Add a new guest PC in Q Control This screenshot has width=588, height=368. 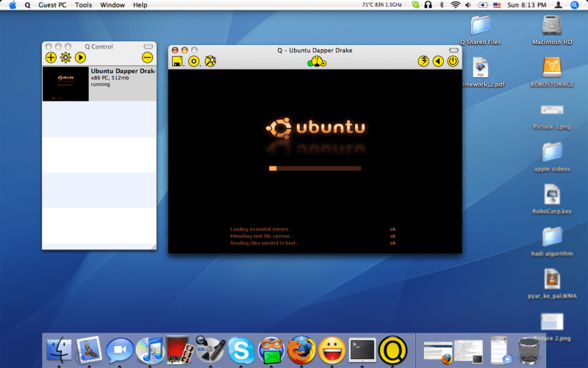(x=51, y=57)
